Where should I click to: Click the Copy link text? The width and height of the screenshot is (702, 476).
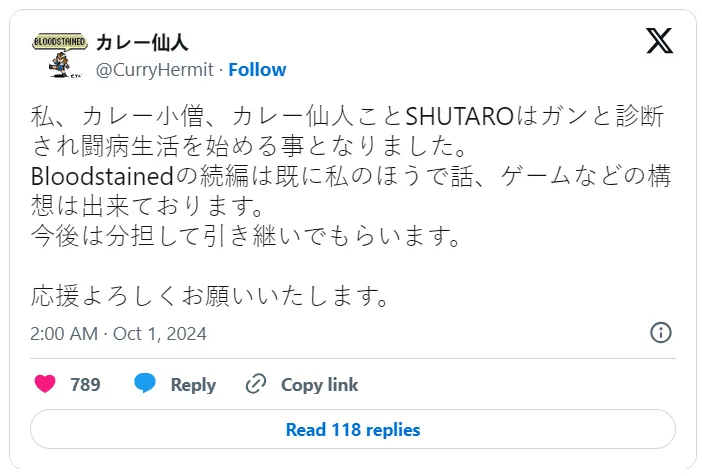point(319,385)
